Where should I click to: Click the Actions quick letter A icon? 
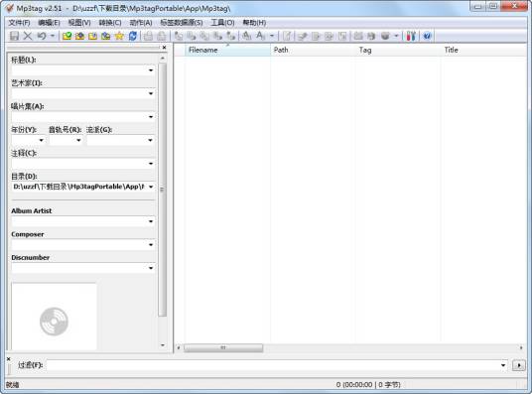coord(261,36)
